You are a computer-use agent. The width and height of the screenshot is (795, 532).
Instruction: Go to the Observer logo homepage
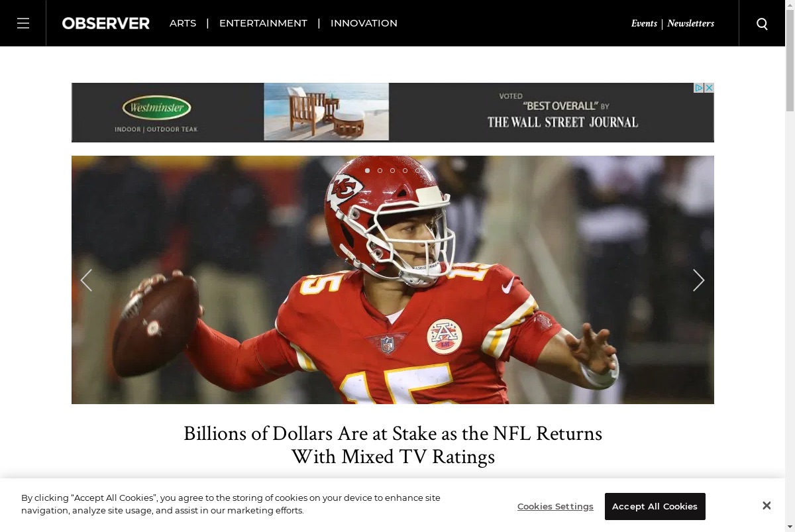[106, 23]
